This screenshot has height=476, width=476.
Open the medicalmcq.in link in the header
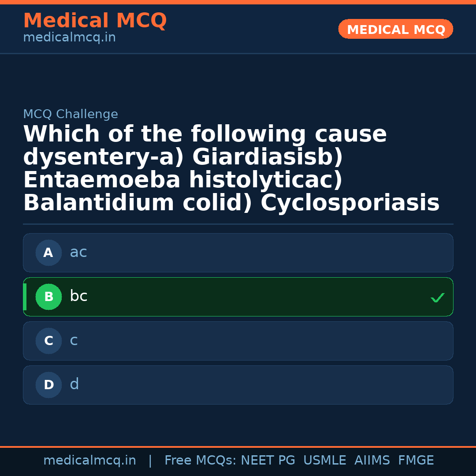coord(69,37)
